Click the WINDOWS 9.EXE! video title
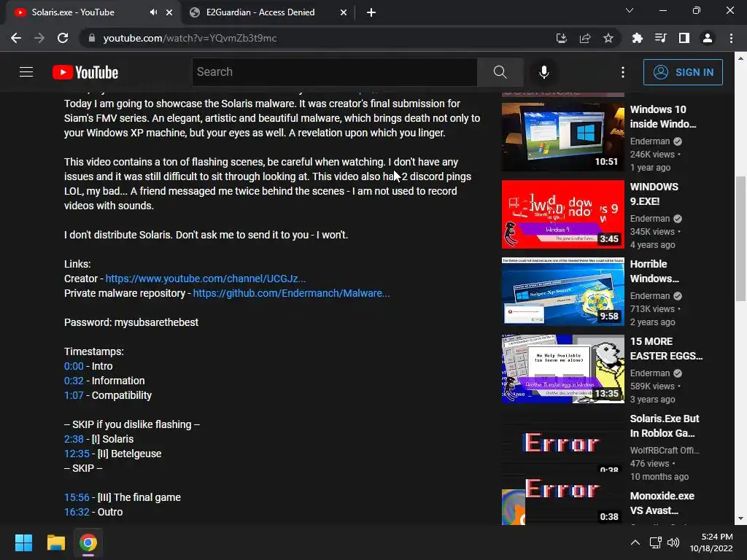 pos(654,194)
